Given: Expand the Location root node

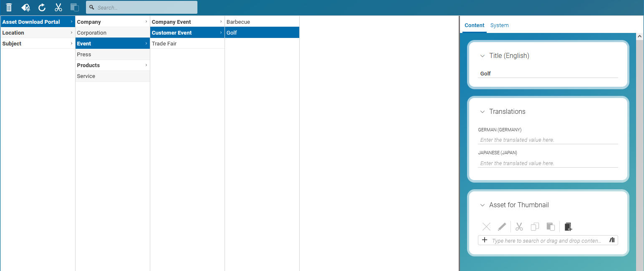Looking at the screenshot, I should tap(13, 33).
